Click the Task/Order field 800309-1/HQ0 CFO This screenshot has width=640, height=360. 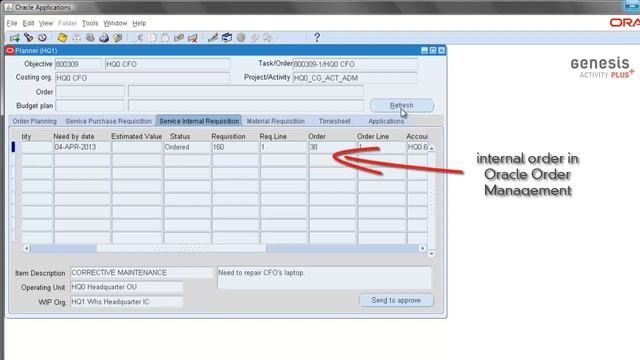pos(355,64)
